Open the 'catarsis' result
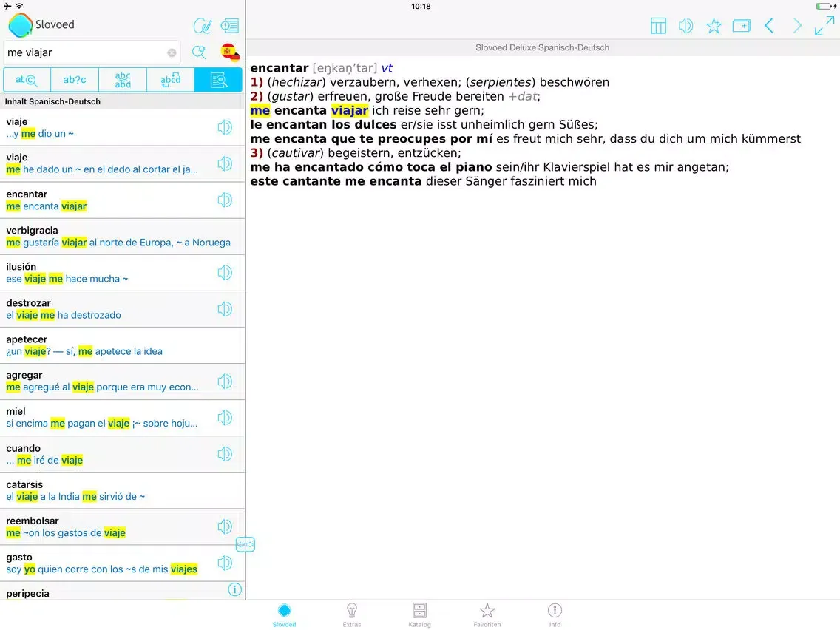Screen dimensions: 840x630 tap(123, 491)
